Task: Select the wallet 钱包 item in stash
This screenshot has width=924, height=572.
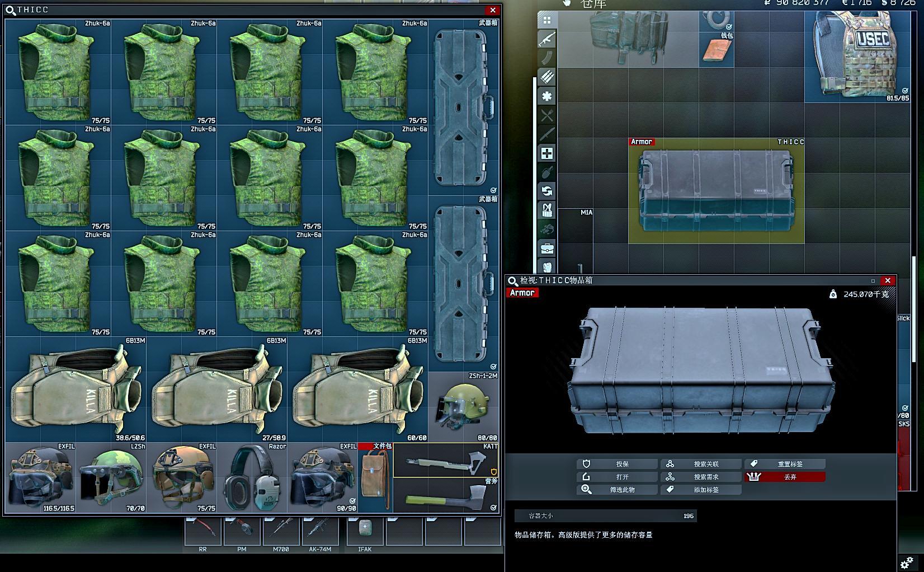Action: (716, 50)
